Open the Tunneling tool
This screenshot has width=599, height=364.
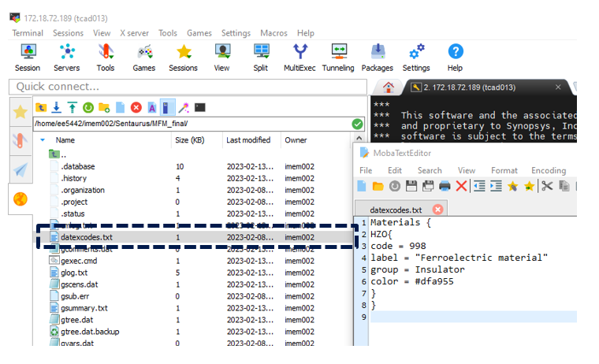338,57
